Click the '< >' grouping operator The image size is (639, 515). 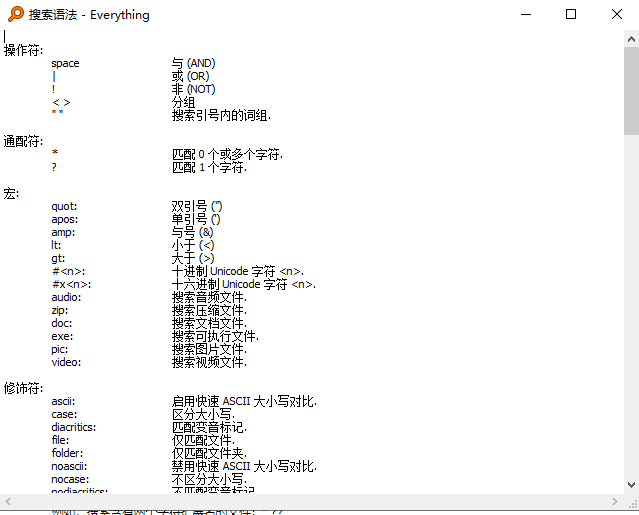click(x=61, y=102)
